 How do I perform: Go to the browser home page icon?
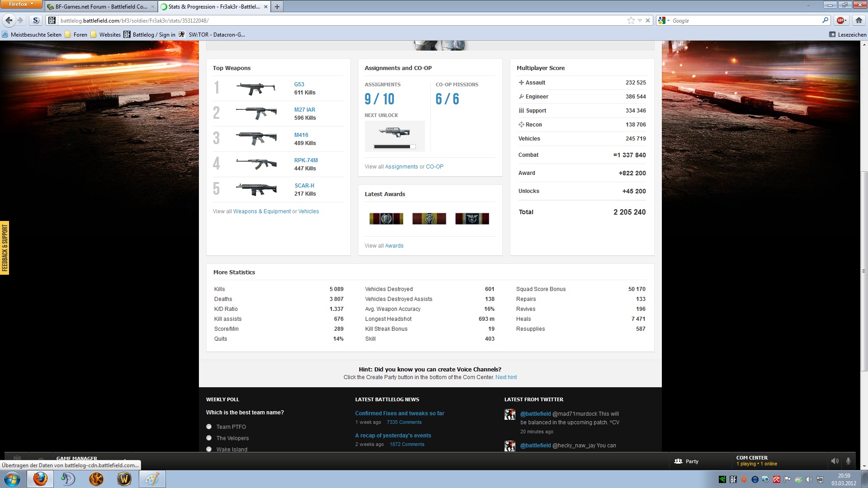859,20
